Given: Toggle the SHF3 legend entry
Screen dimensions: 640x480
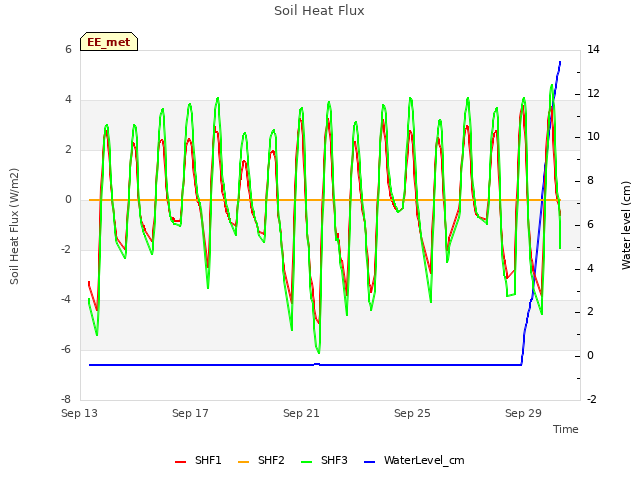Looking at the screenshot, I should pos(324,460).
